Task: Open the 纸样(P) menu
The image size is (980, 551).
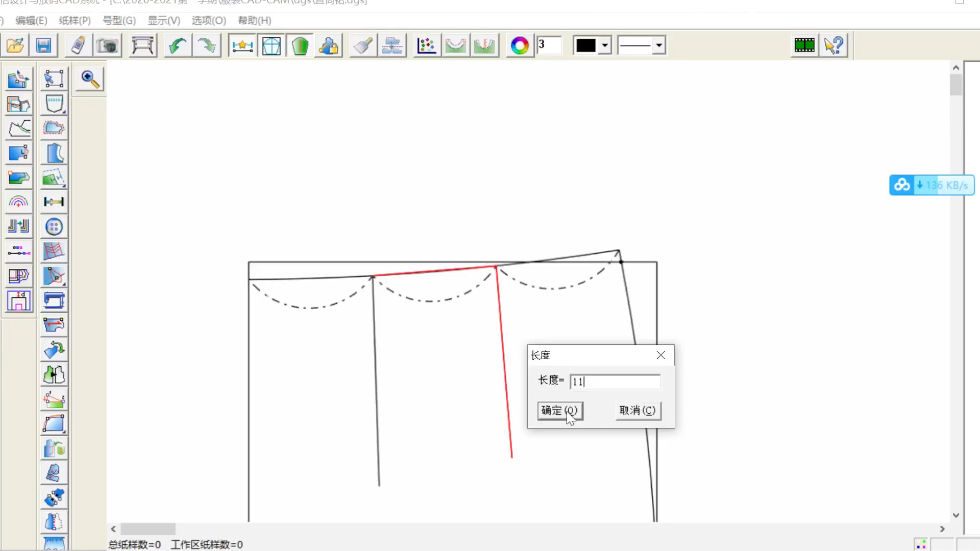Action: click(x=75, y=20)
